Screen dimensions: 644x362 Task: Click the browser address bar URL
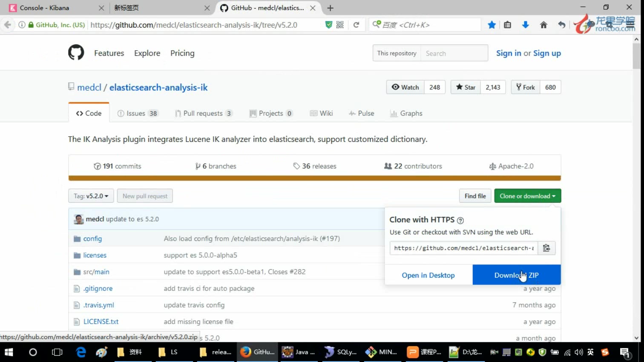coord(194,25)
